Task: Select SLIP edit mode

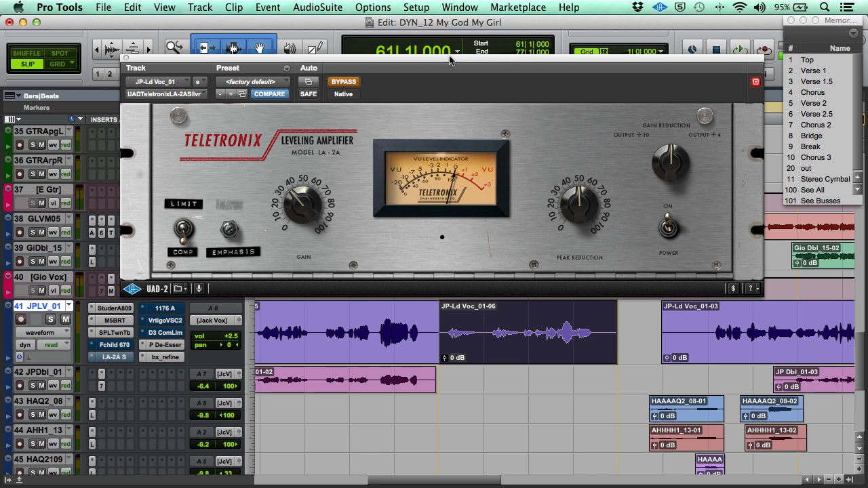Action: click(27, 64)
